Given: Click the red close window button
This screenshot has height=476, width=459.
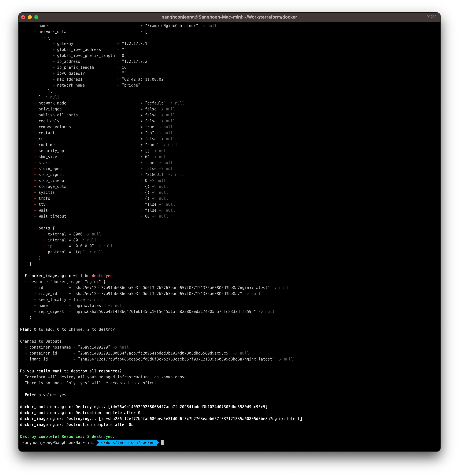Looking at the screenshot, I should pos(23,17).
